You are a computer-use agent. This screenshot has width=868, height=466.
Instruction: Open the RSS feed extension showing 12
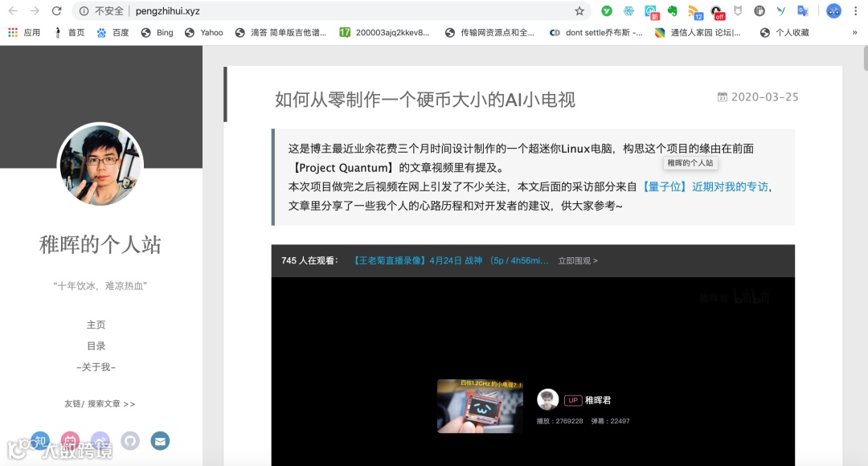click(x=695, y=11)
